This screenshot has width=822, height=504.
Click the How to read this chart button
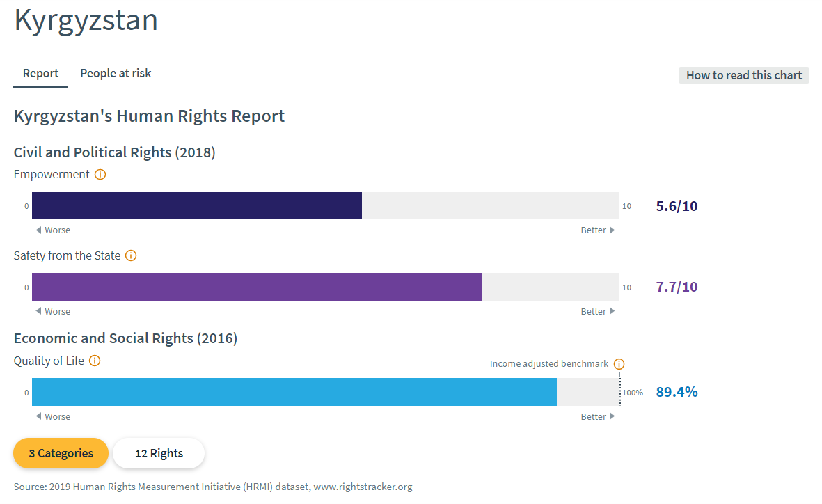(743, 75)
